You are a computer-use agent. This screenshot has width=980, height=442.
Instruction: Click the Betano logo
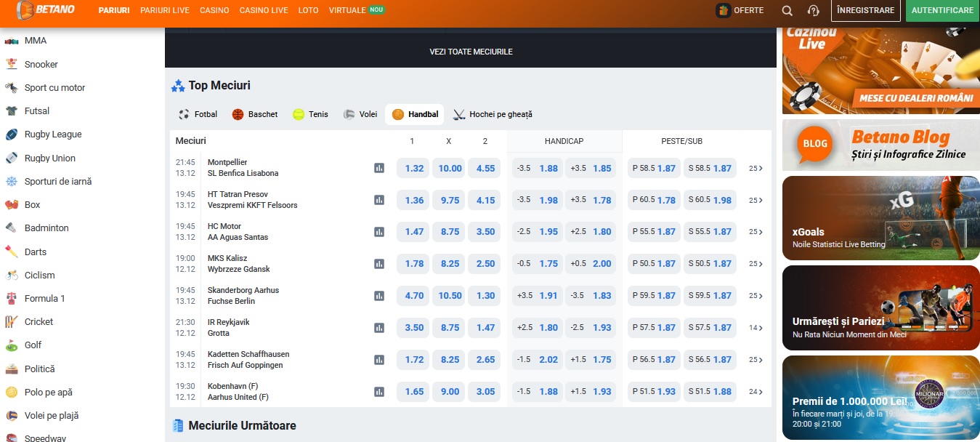(46, 10)
